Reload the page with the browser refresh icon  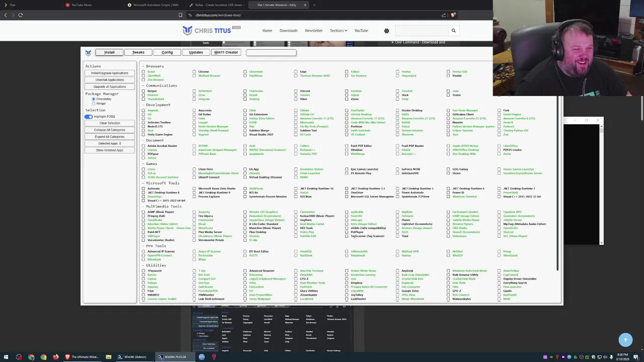click(21, 15)
